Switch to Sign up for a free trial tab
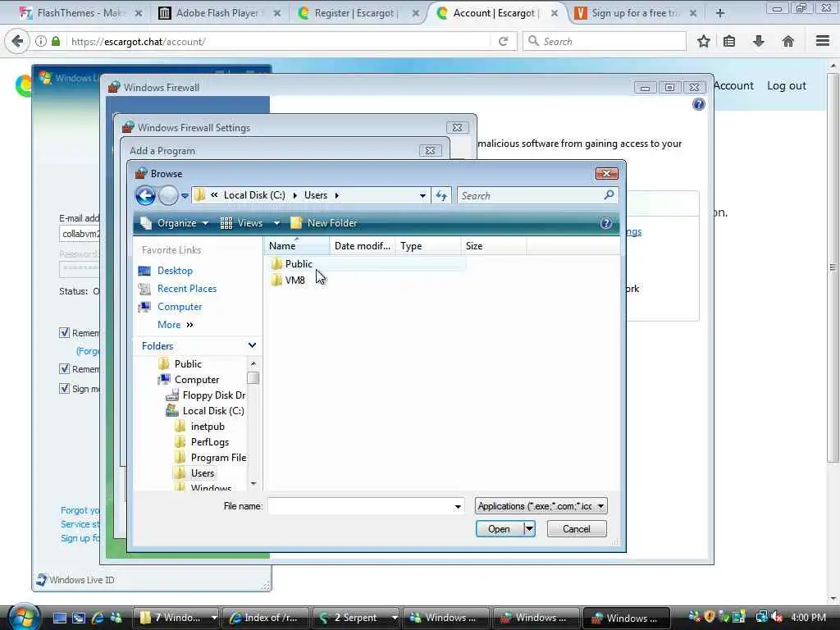The height and width of the screenshot is (630, 840). [635, 13]
